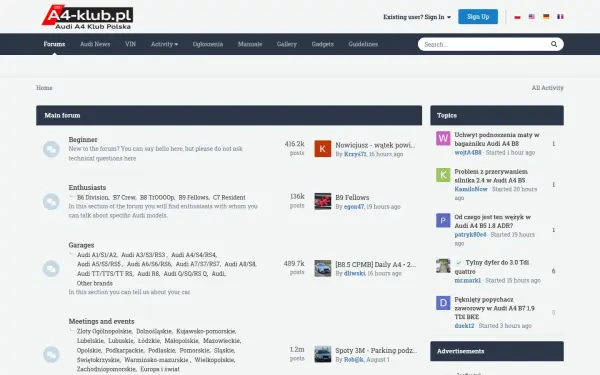
Task: Open topic Tylny dyfer do 3.0 Tdi quattro
Action: [492, 267]
